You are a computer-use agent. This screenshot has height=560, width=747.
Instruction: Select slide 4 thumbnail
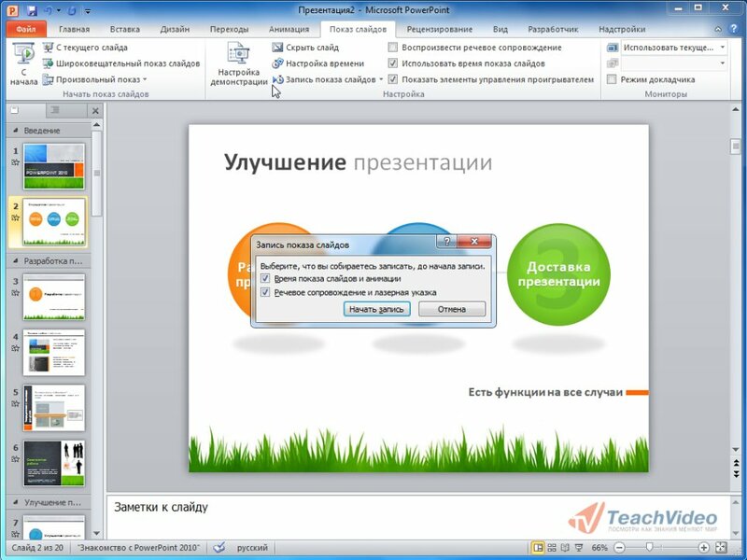click(54, 353)
